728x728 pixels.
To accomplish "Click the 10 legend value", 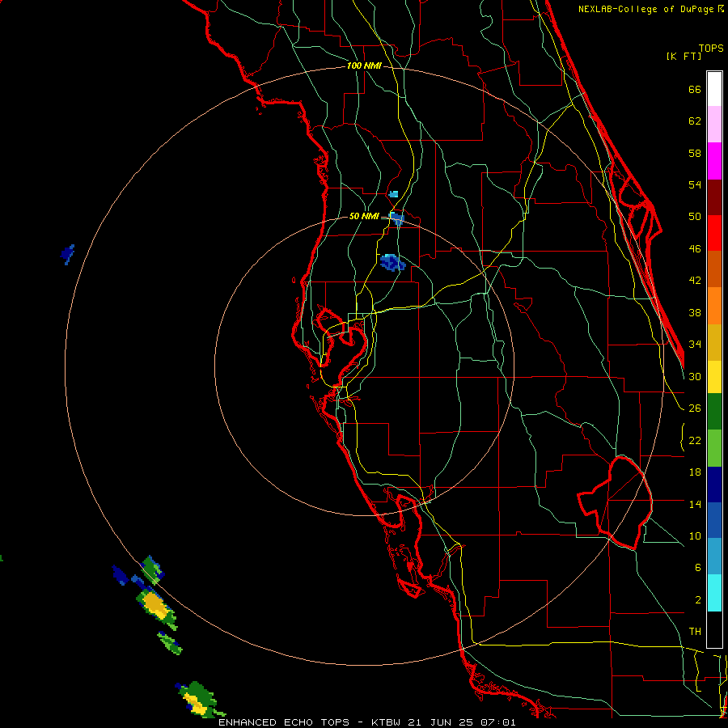I will click(x=695, y=536).
